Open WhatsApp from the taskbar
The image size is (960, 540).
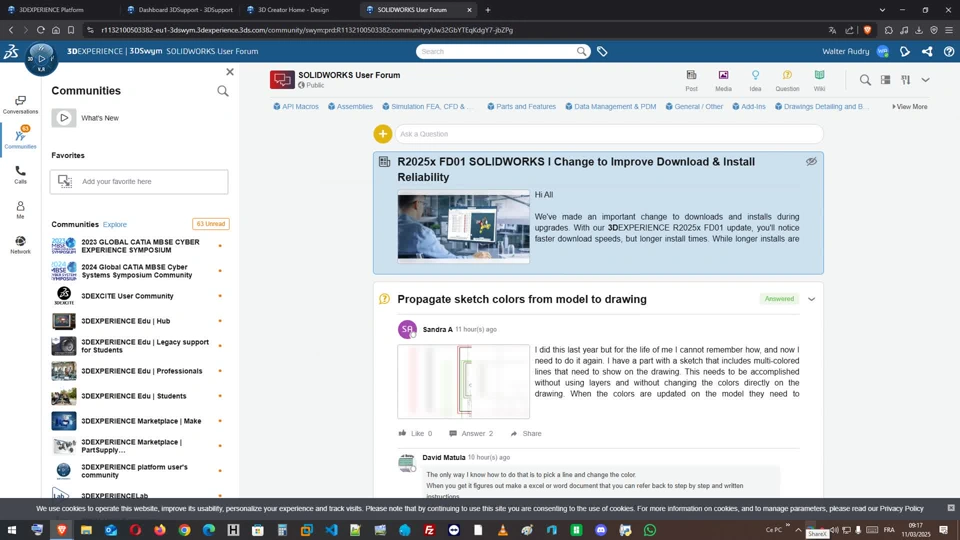650,530
